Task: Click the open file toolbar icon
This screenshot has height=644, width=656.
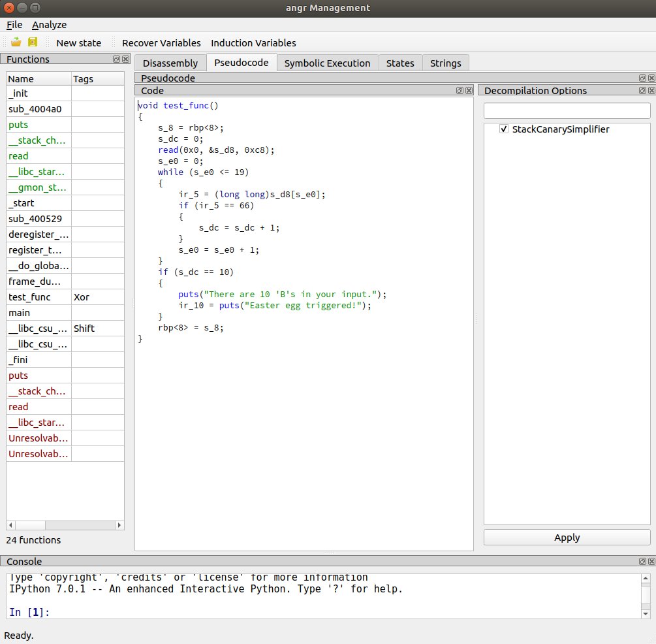Action: click(x=16, y=42)
